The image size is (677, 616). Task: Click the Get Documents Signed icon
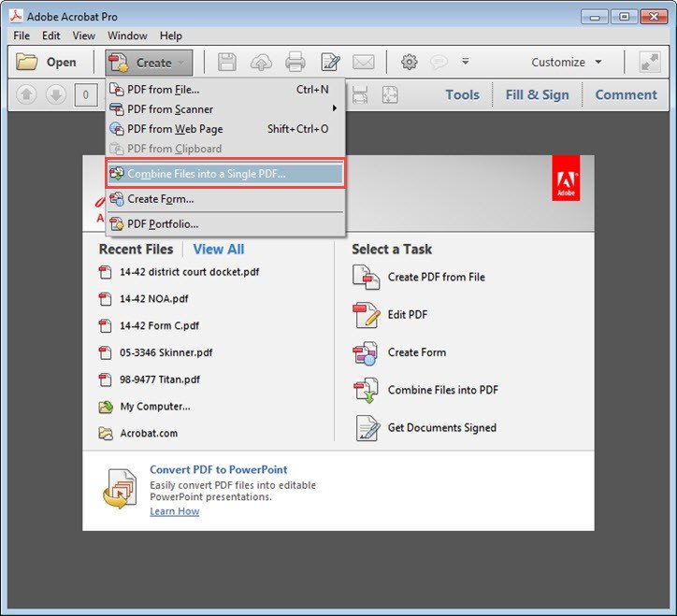366,428
